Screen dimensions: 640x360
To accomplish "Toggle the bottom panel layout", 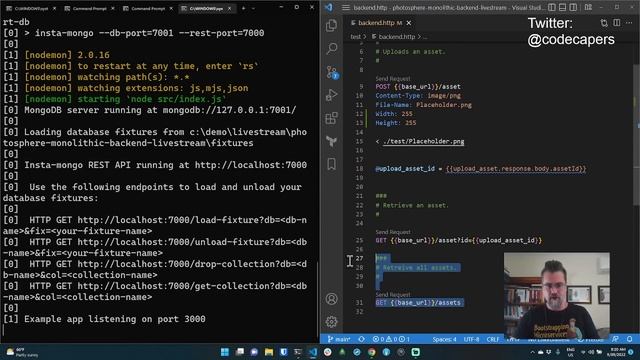I will (x=562, y=7).
